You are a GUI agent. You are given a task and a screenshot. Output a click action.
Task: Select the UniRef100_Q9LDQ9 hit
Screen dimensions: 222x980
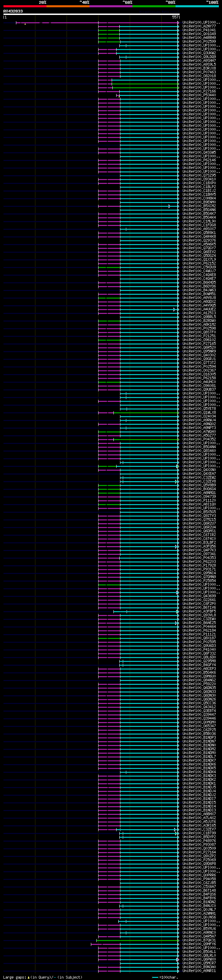[x=199, y=57]
